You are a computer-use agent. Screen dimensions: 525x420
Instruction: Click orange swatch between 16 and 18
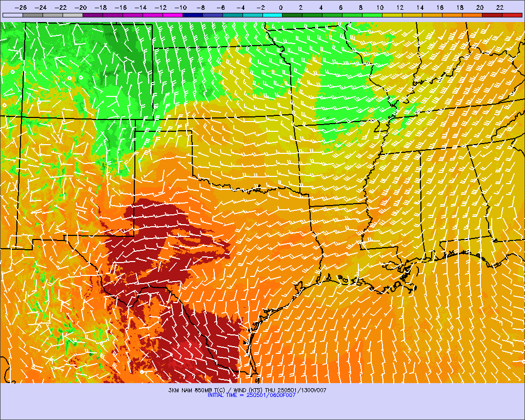click(x=452, y=15)
